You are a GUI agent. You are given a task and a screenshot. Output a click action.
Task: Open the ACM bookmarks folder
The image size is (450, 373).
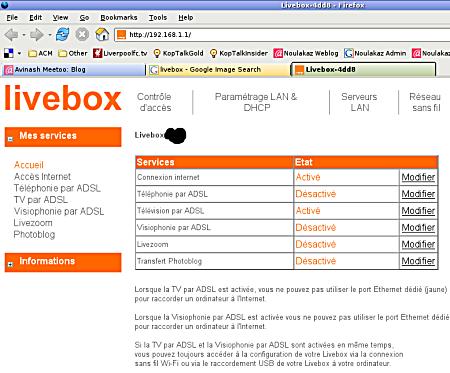pyautogui.click(x=40, y=53)
